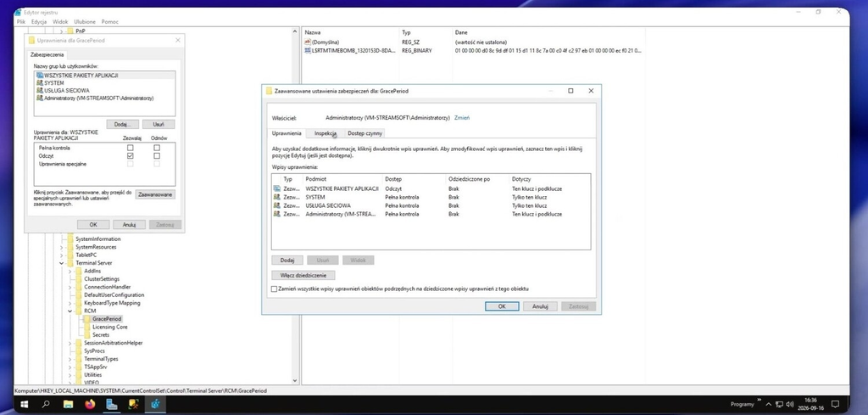Collapse the RCM tree node
Screen dimensions: 868x415
click(70, 311)
